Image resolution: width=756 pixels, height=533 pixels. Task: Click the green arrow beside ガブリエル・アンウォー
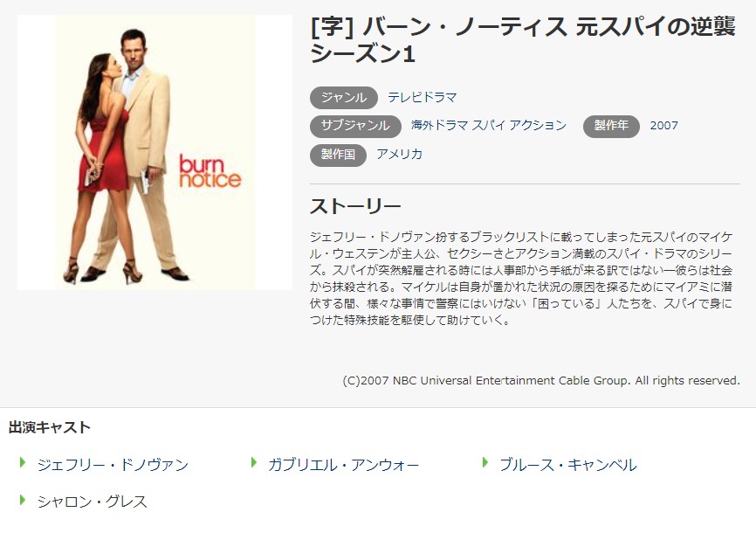[x=254, y=462]
